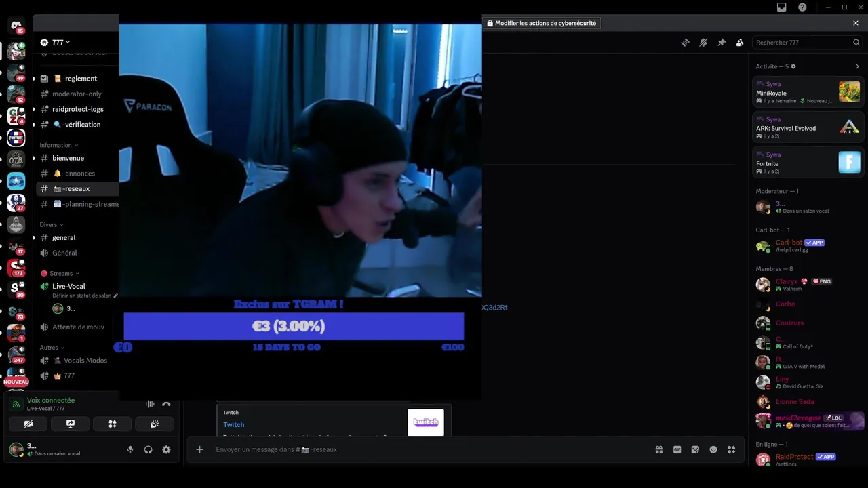Click the message attachment plus button

199,449
